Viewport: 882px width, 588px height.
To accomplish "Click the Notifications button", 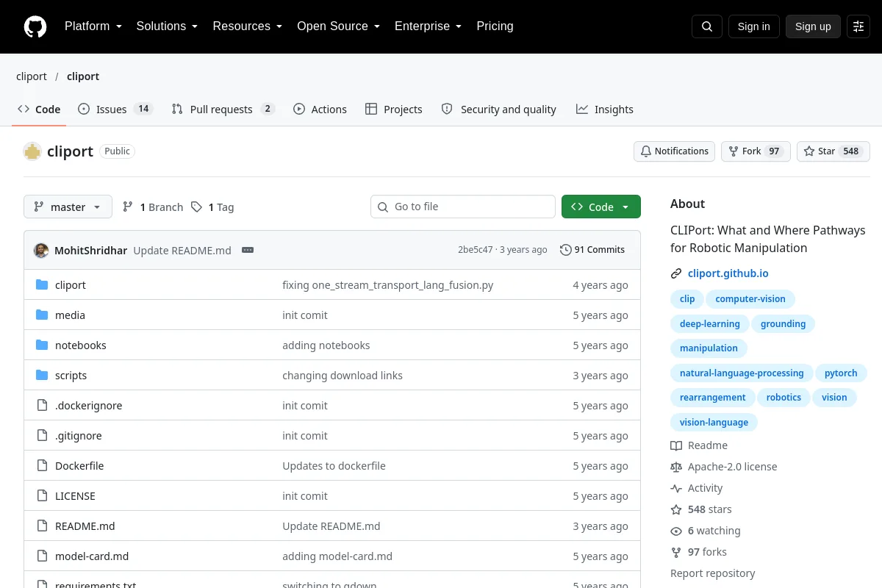I will [x=674, y=151].
